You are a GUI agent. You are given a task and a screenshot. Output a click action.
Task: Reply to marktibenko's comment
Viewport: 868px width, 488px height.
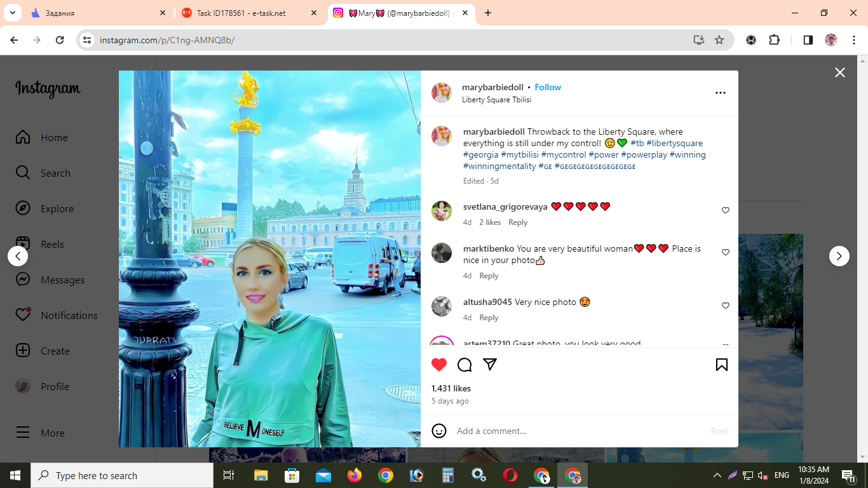click(x=489, y=276)
